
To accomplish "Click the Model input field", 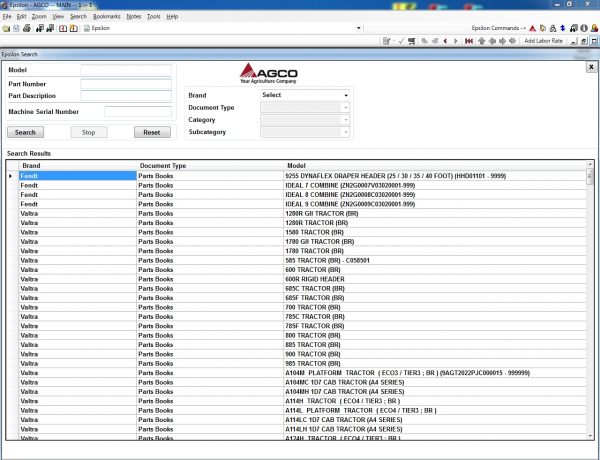I will 126,70.
